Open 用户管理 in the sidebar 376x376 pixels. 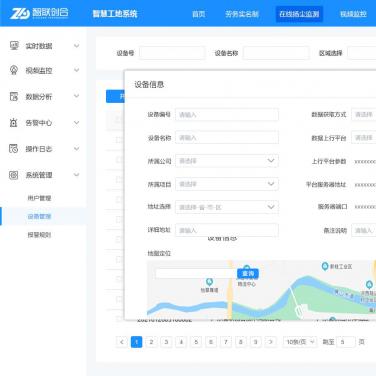coord(39,198)
